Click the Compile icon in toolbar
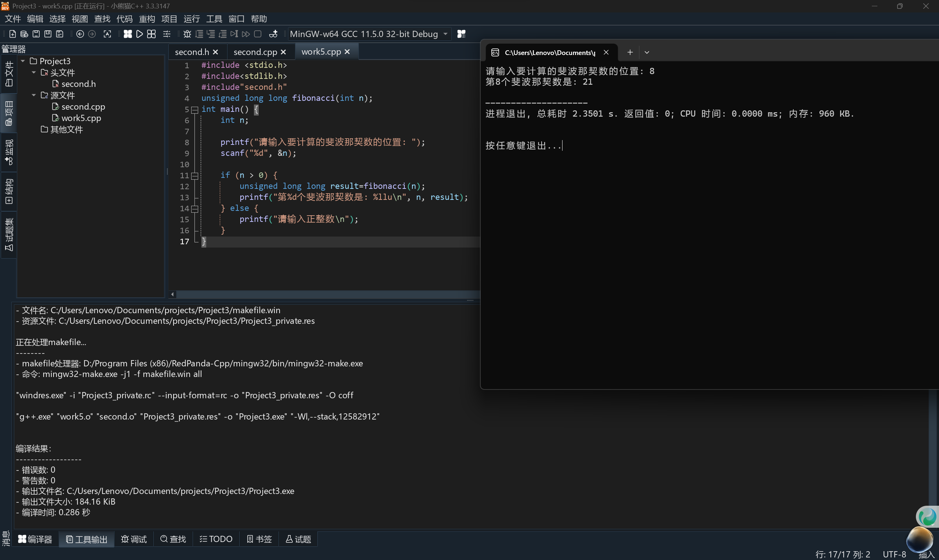The width and height of the screenshot is (939, 560). point(128,34)
